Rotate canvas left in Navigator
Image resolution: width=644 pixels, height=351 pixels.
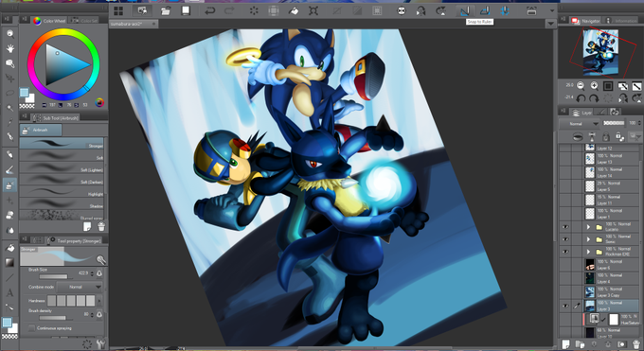[581, 98]
